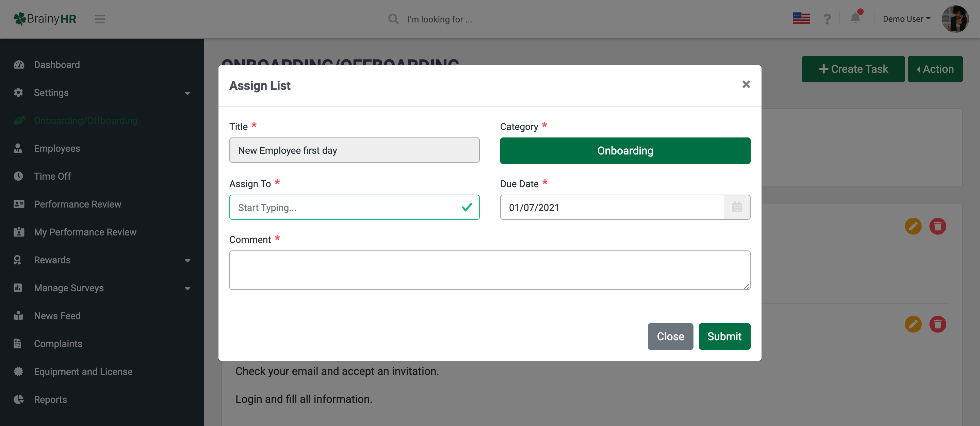The image size is (980, 426).
Task: Click the user avatar photo
Action: 955,19
